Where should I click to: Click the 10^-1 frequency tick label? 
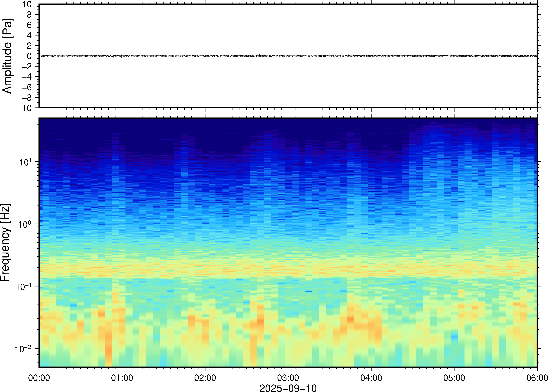tap(24, 286)
